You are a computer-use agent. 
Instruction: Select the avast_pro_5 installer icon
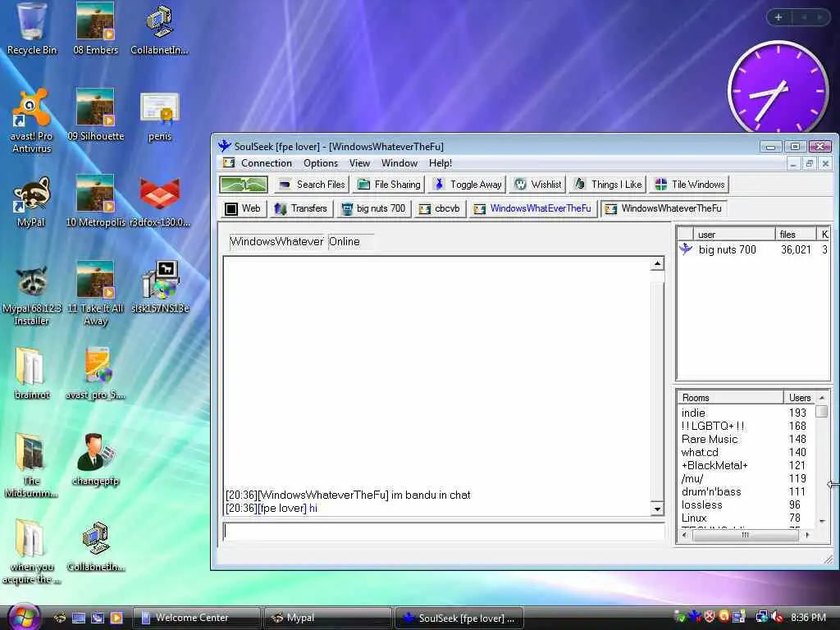(95, 373)
